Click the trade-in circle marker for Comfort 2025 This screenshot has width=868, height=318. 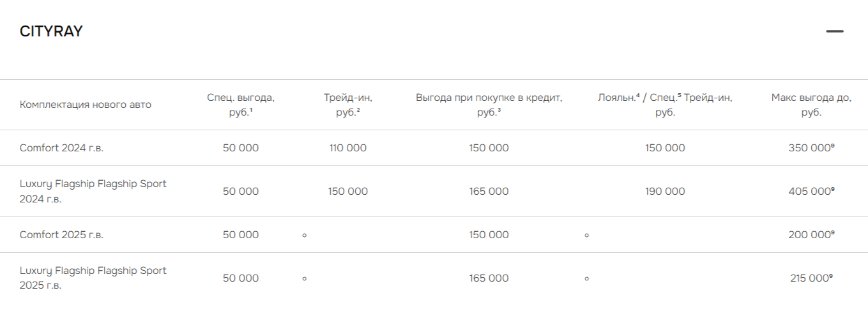pyautogui.click(x=304, y=235)
